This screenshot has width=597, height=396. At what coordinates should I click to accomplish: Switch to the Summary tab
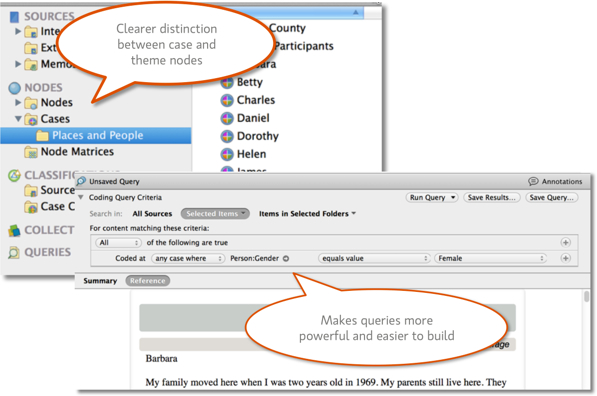pyautogui.click(x=100, y=281)
